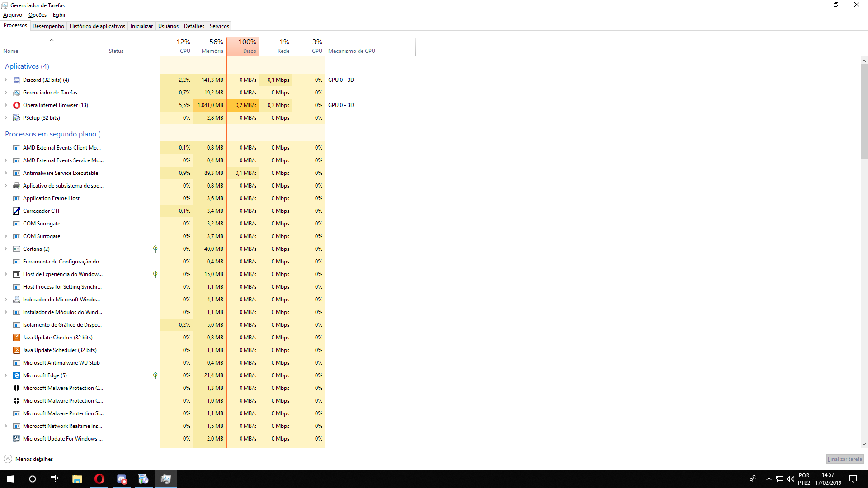Expand the Discord (32 bits) process group
868x488 pixels.
tap(6, 80)
